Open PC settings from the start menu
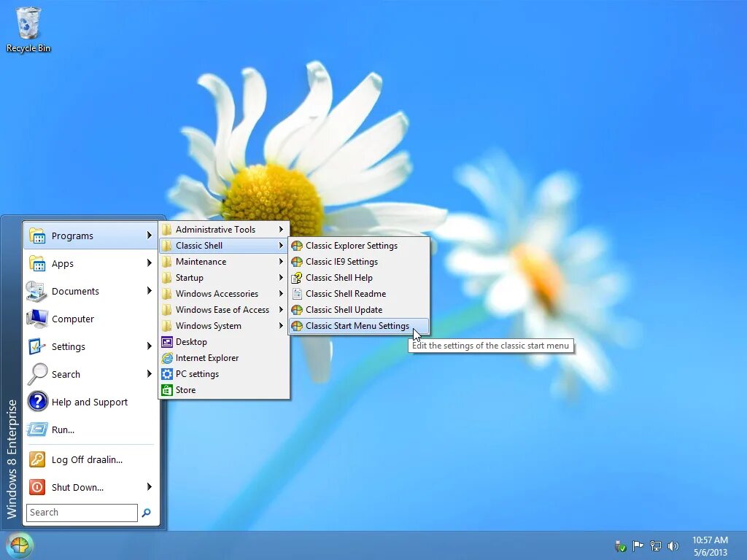 click(x=196, y=373)
